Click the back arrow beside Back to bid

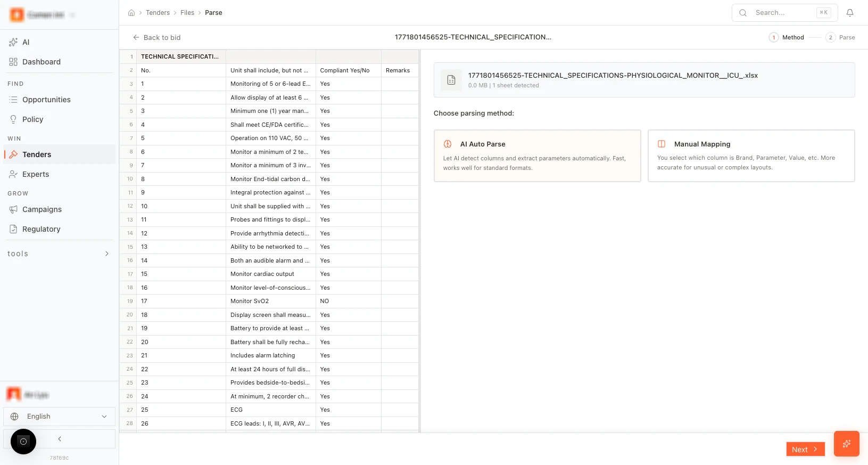(136, 37)
